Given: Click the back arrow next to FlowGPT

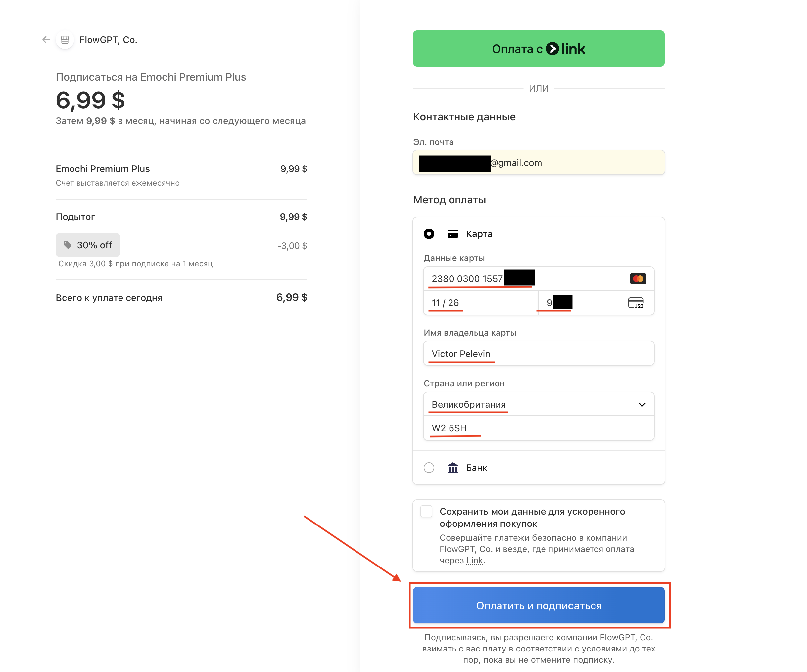Looking at the screenshot, I should (46, 40).
